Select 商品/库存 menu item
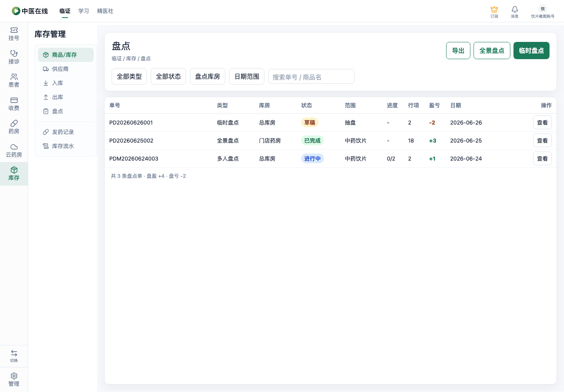Screen dimensions: 564x392 pyautogui.click(x=66, y=55)
